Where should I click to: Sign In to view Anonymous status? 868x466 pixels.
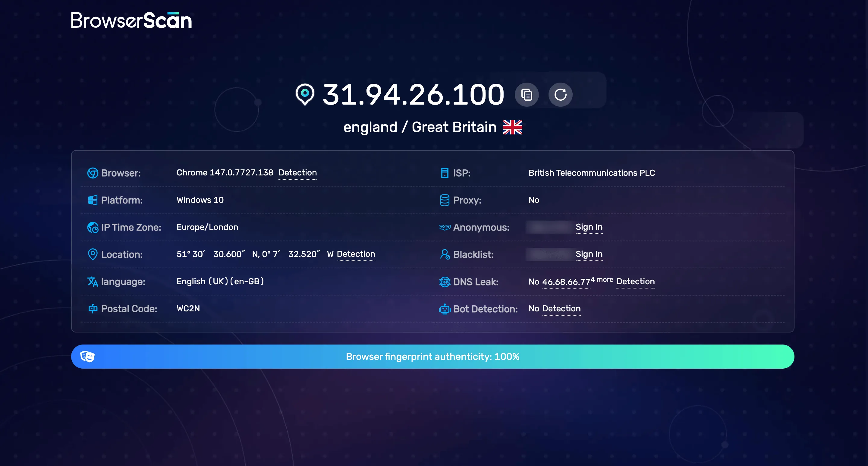pos(589,227)
